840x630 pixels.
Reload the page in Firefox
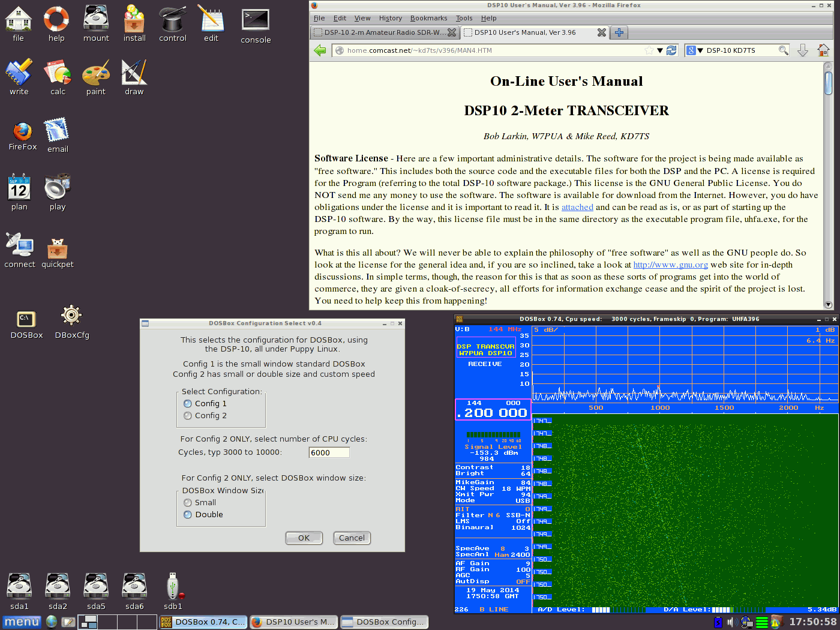671,50
